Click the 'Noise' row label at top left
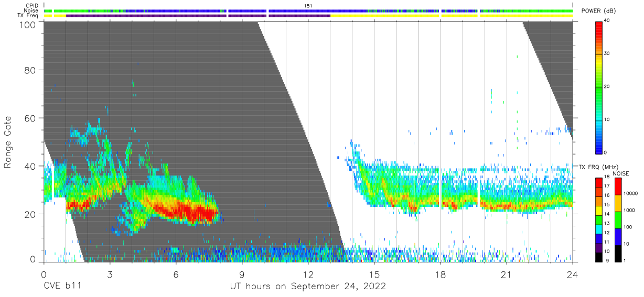This screenshot has height=297, width=644. pos(31,10)
